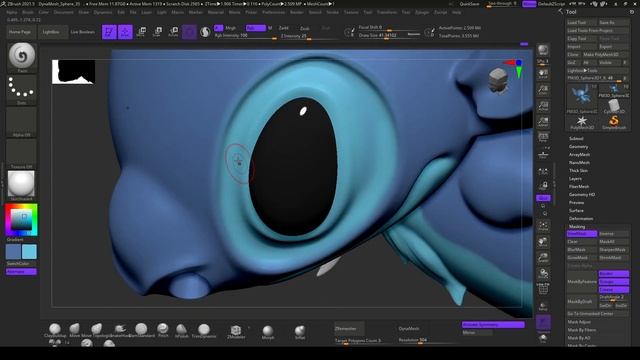Open the Document menu
Image resolution: width=640 pixels, height=360 pixels.
coord(64,13)
